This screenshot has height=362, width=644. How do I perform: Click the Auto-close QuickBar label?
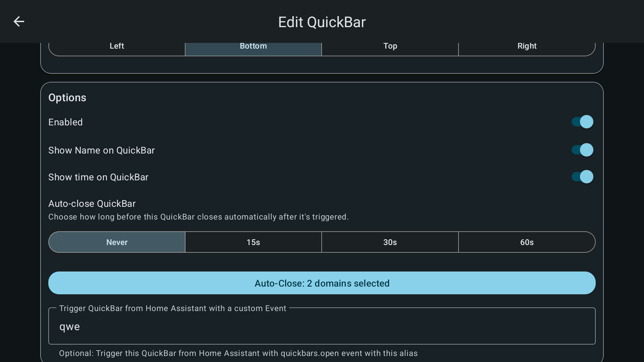coord(92,203)
